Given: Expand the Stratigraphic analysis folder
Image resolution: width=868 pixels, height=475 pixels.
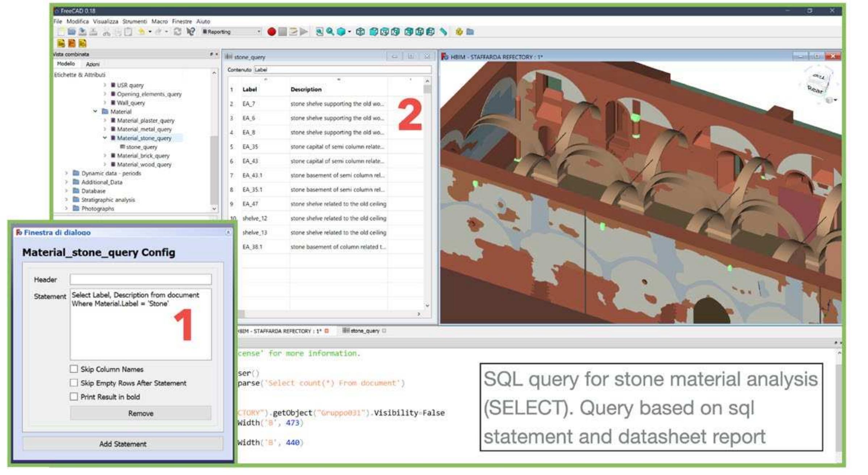Looking at the screenshot, I should click(x=66, y=200).
